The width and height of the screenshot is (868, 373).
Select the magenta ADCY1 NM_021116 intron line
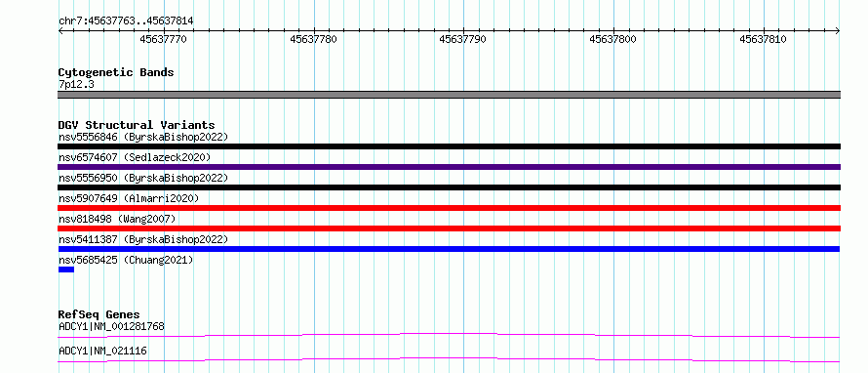pyautogui.click(x=449, y=359)
